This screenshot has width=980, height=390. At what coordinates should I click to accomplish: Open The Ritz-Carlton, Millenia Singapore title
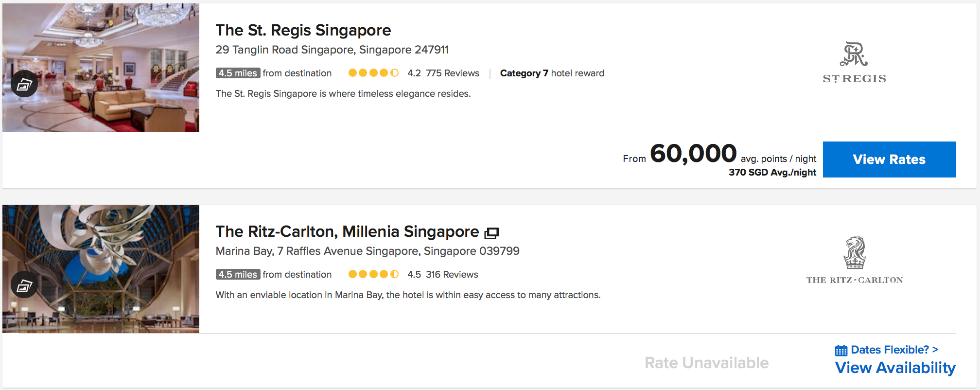[347, 231]
